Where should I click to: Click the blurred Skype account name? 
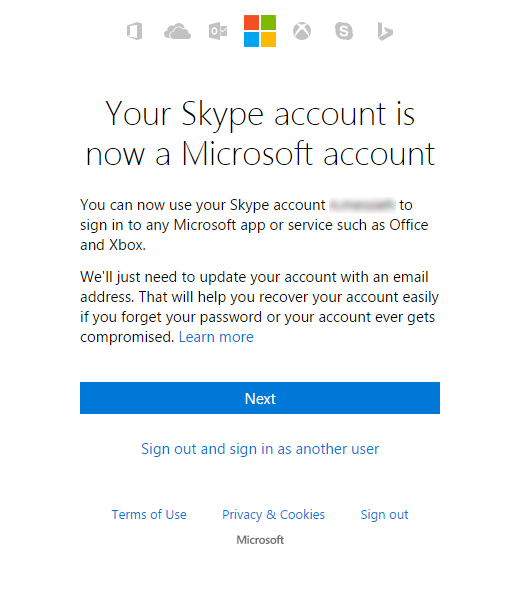click(362, 205)
